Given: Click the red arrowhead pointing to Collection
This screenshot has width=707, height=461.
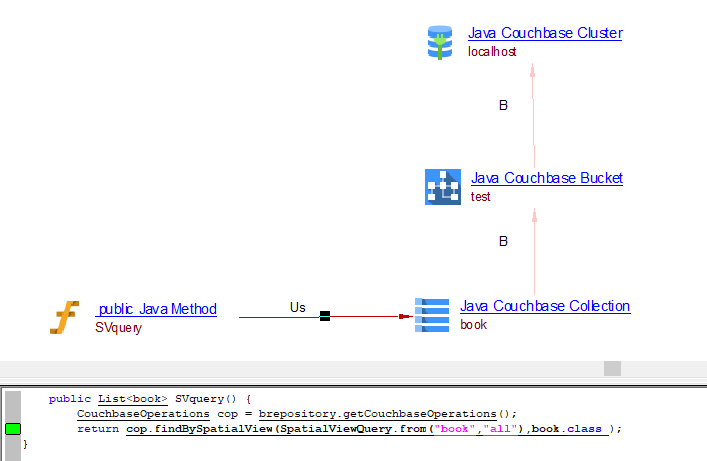Looking at the screenshot, I should tap(405, 316).
